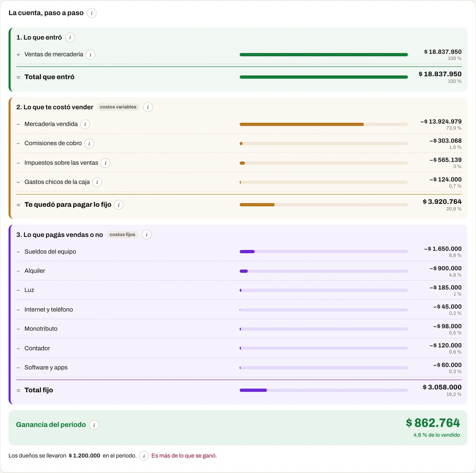Image resolution: width=476 pixels, height=473 pixels.
Task: Click the 'costos variables' tag
Action: (x=118, y=107)
